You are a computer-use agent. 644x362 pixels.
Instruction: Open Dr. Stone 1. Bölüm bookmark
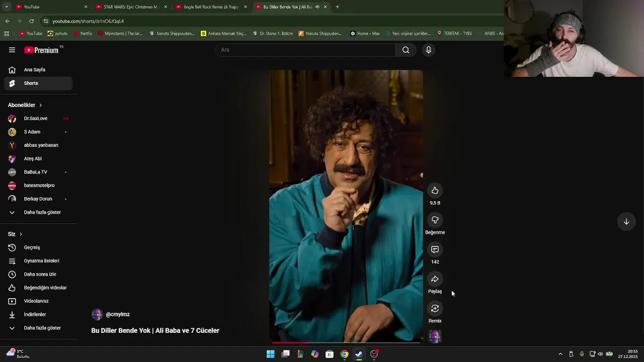[273, 33]
